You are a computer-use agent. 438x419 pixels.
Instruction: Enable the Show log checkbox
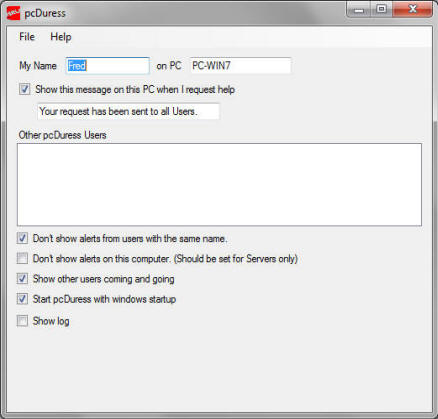click(x=22, y=321)
